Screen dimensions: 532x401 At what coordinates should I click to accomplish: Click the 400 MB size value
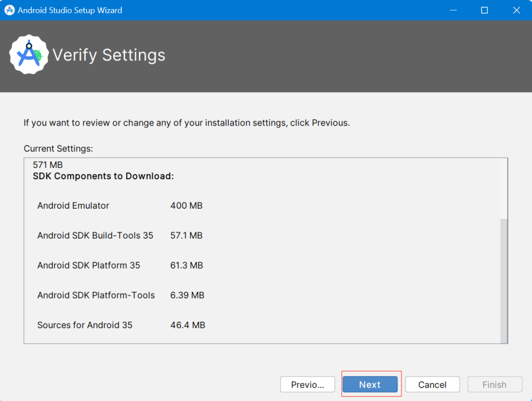tap(186, 205)
